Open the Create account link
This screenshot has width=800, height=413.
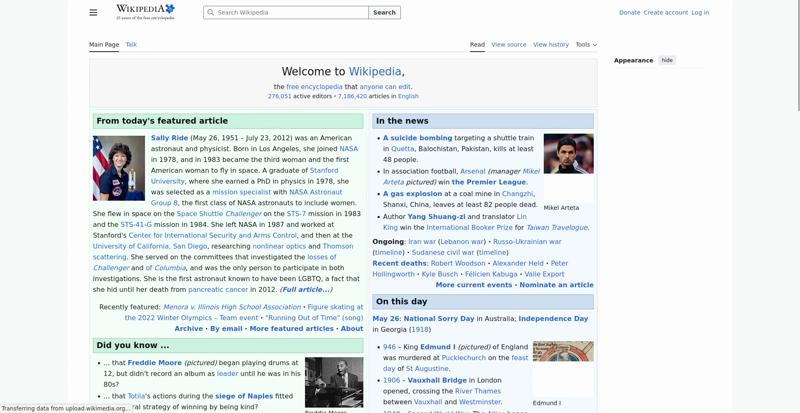click(x=665, y=12)
